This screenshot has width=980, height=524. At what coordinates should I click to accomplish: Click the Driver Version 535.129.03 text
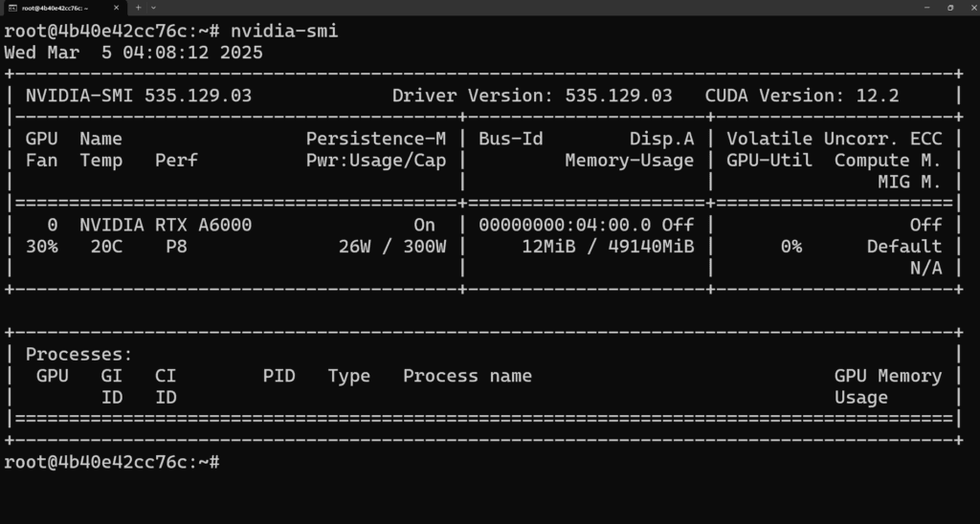tap(532, 96)
